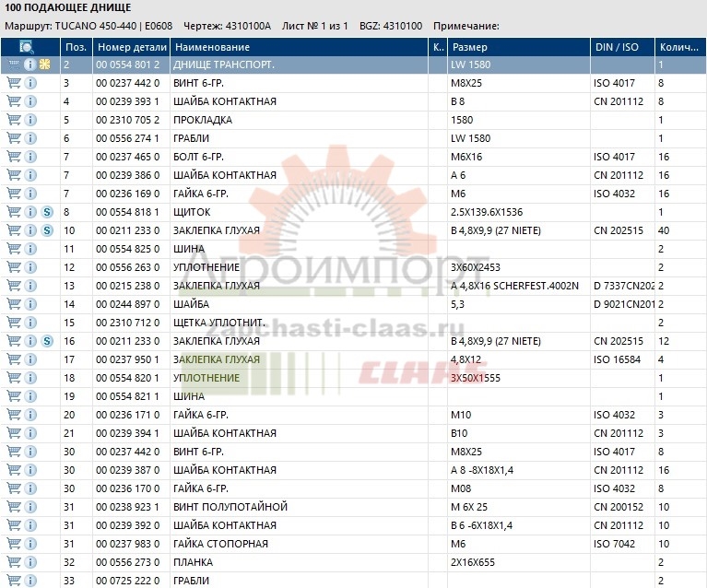Show info for УПЛОТНЕНИЕ 3X60X2453
The width and height of the screenshot is (707, 588).
pos(30,267)
